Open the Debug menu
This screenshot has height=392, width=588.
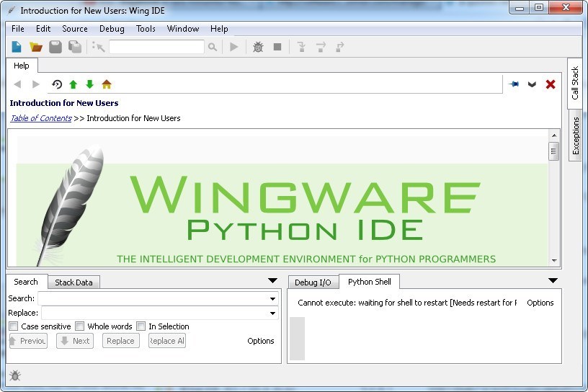[112, 29]
